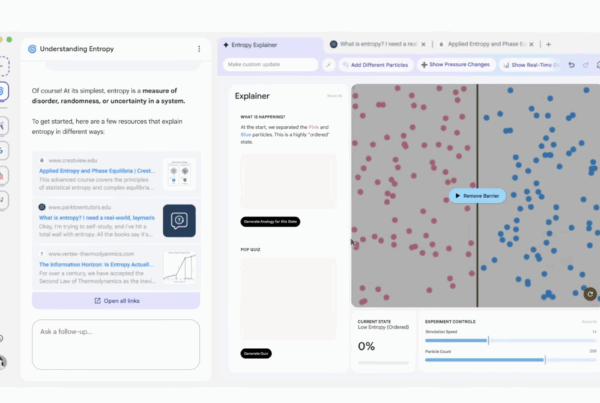Click the Add Different Particles chip
Screen dimensions: 600x403
377,65
